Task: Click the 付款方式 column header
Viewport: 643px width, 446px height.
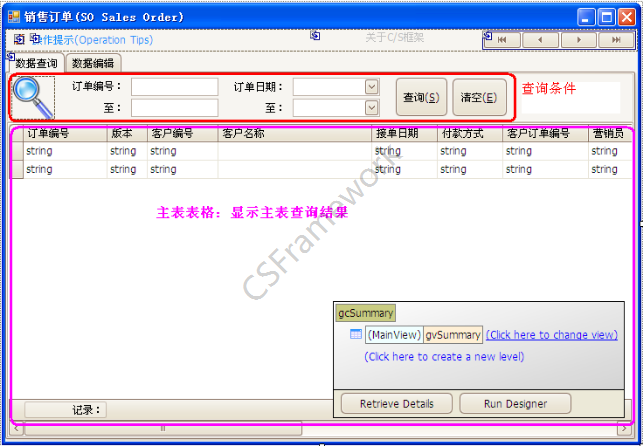Action: 470,134
